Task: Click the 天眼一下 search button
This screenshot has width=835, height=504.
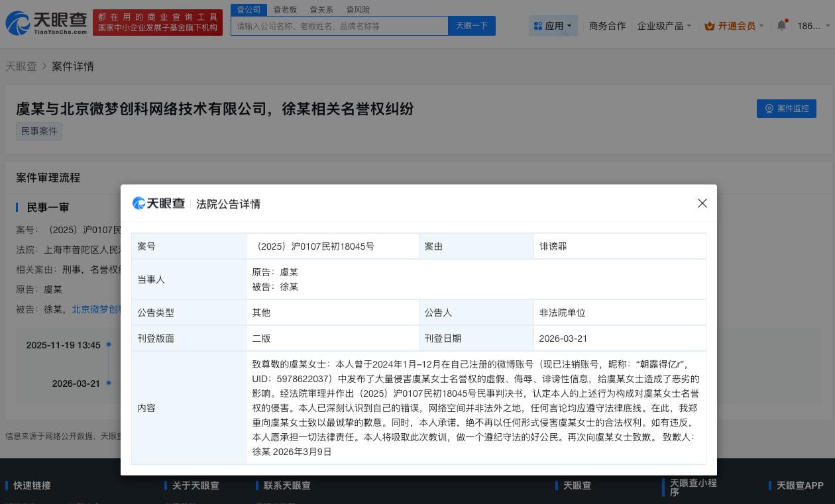Action: (x=472, y=26)
